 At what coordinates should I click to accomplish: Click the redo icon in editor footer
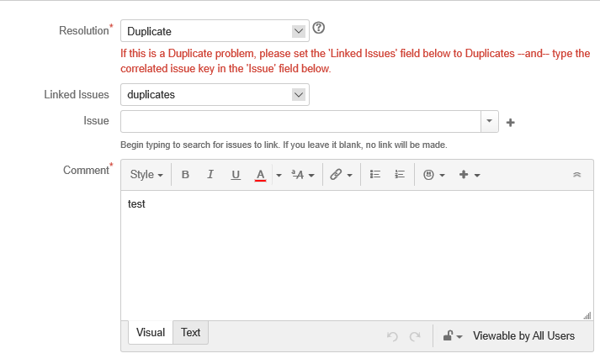(415, 336)
